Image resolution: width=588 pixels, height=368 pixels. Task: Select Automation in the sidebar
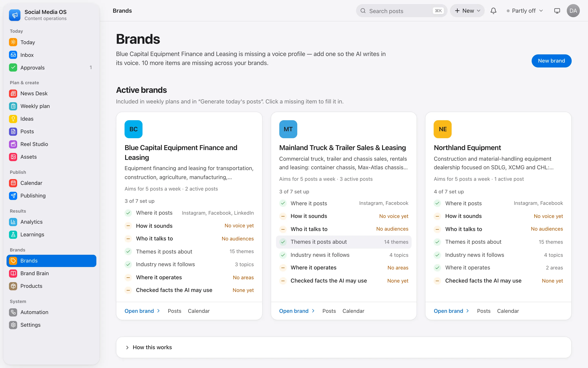pos(51,312)
